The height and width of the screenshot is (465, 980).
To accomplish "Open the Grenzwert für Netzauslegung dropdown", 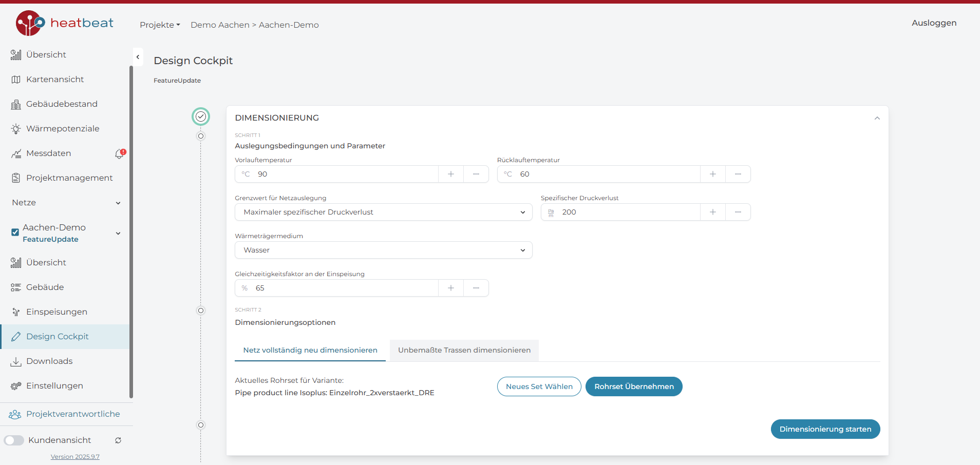I will click(x=383, y=212).
